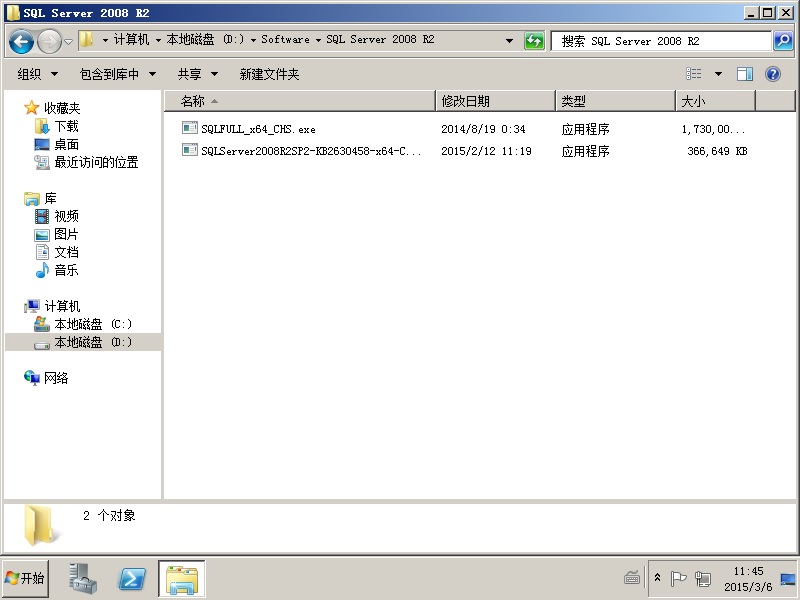Refresh the folder with the green arrows

[534, 41]
